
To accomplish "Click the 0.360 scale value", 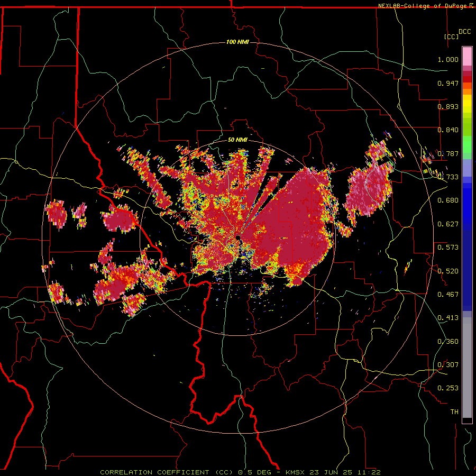I will tap(448, 342).
